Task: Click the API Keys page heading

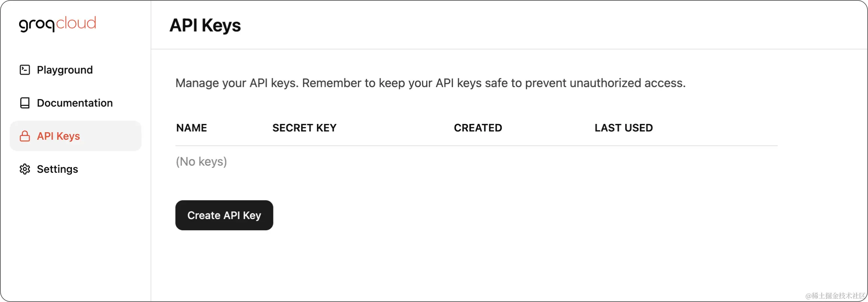Action: [205, 25]
